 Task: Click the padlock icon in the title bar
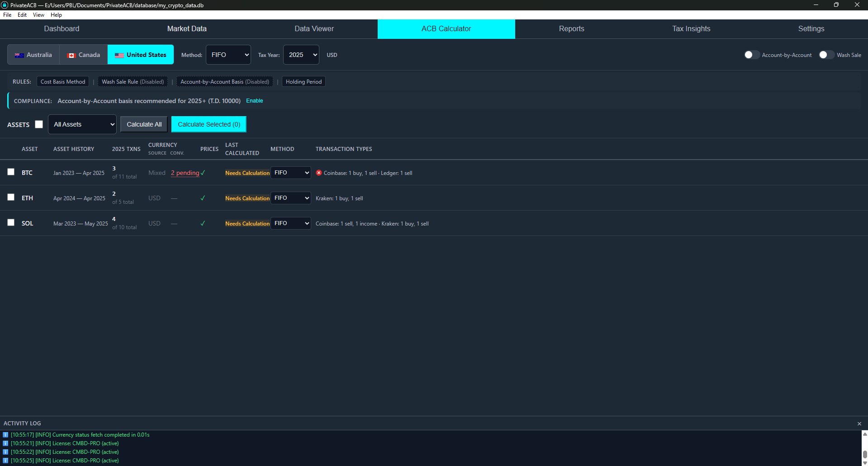pyautogui.click(x=5, y=5)
